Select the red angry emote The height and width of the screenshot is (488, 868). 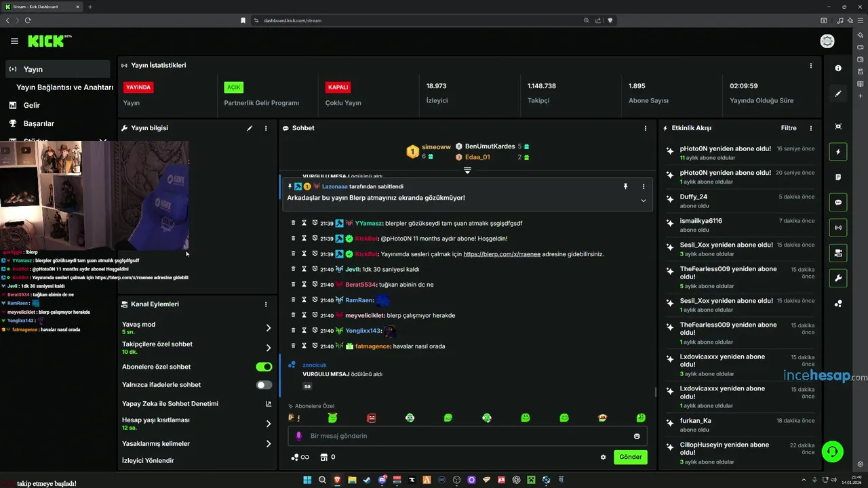click(x=371, y=418)
